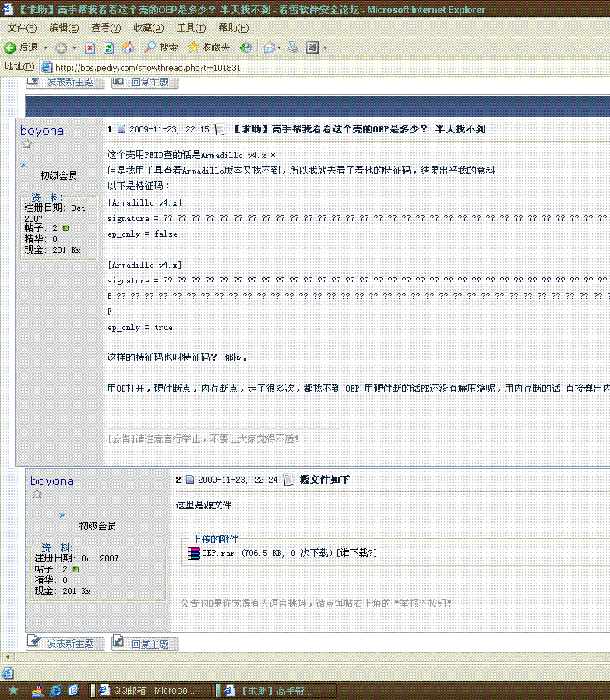Open the Forward history dropdown arrow
The image size is (610, 700).
coord(74,47)
